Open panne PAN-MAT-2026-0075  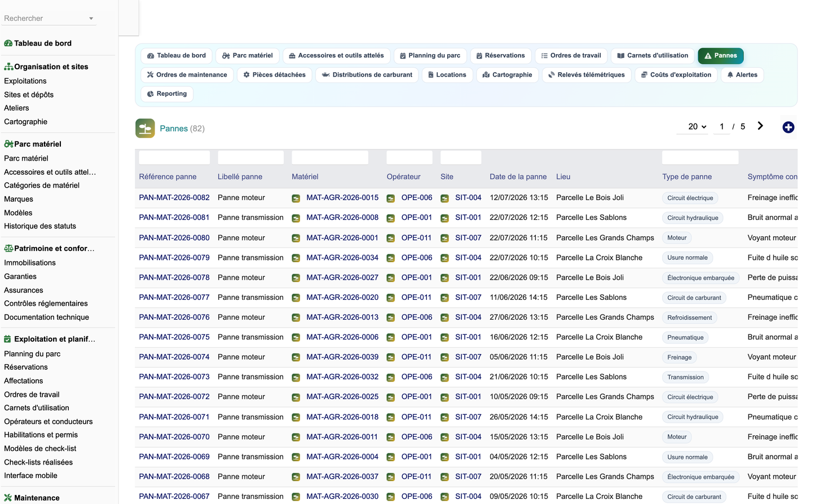pos(174,337)
